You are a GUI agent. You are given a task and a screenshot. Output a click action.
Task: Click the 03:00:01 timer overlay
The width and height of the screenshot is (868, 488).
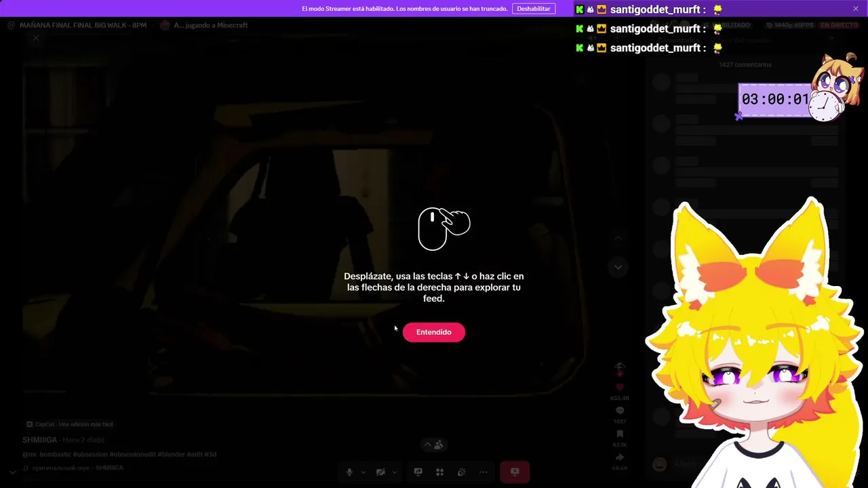[775, 100]
